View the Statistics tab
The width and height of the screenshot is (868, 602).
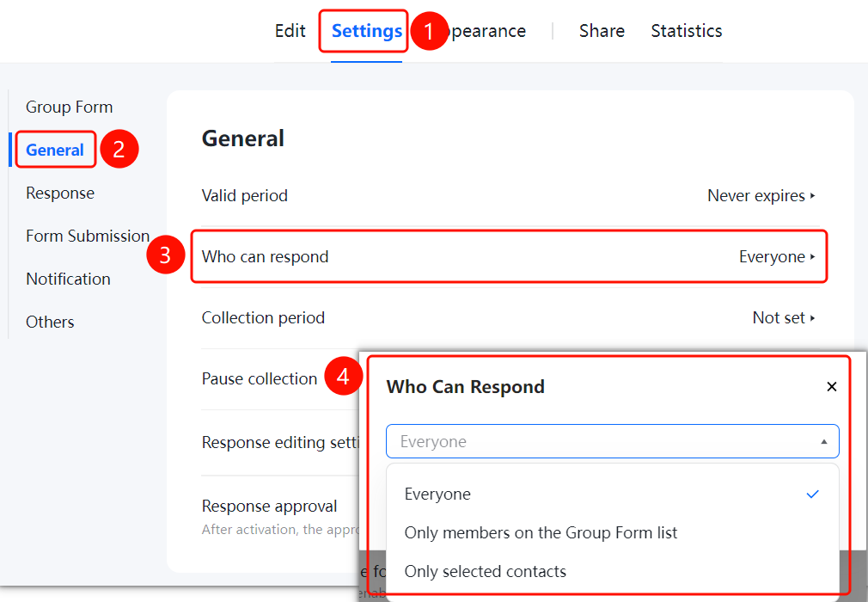tap(687, 31)
